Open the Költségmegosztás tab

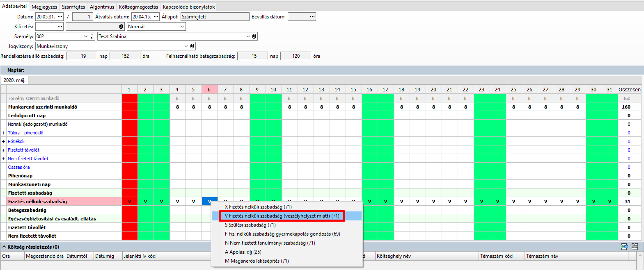(x=138, y=7)
